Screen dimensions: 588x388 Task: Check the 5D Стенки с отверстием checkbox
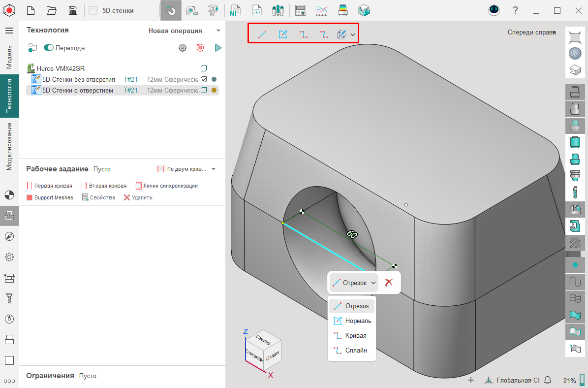click(x=204, y=90)
